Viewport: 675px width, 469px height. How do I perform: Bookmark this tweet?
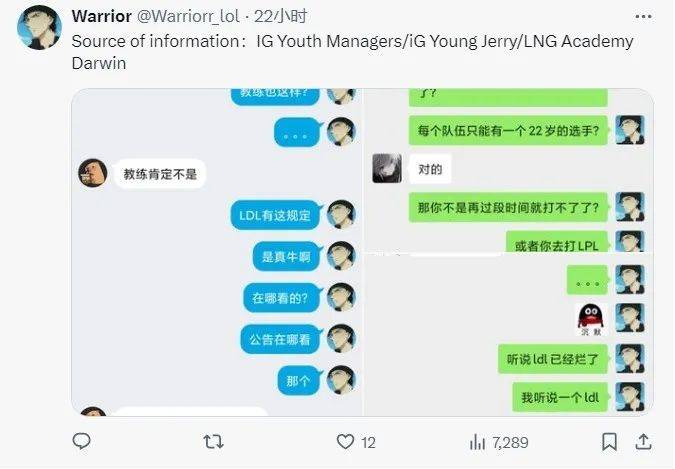609,442
